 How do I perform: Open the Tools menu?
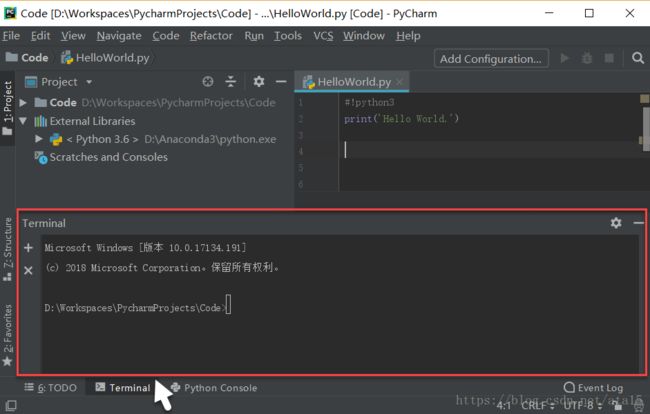pyautogui.click(x=288, y=36)
